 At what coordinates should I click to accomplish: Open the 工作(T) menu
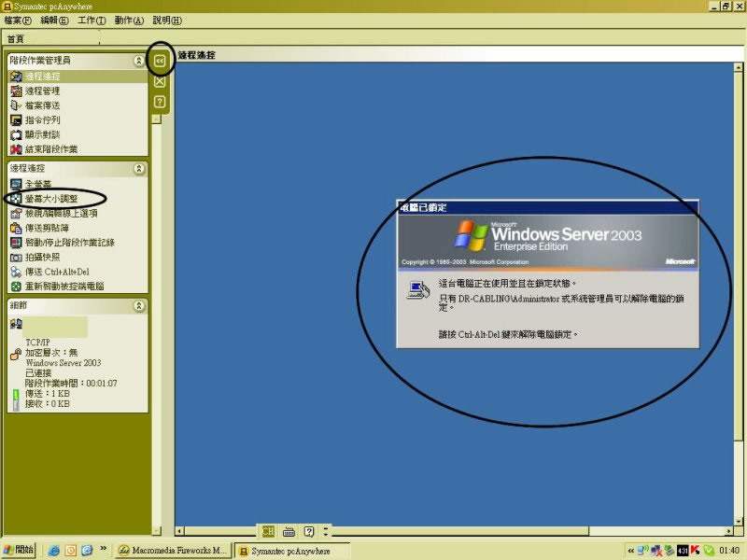(x=92, y=21)
